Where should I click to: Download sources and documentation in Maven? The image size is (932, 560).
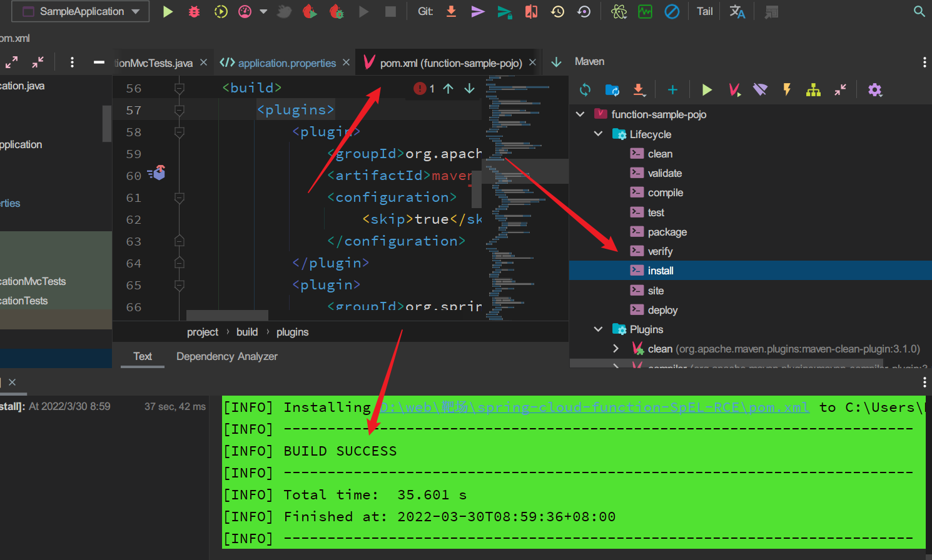[x=639, y=90]
